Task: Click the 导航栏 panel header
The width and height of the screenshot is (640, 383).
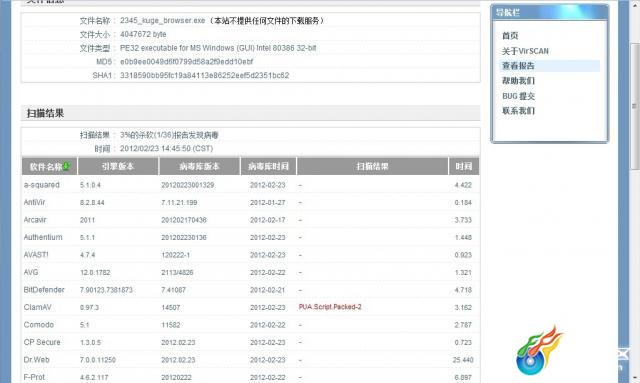Action: point(549,13)
